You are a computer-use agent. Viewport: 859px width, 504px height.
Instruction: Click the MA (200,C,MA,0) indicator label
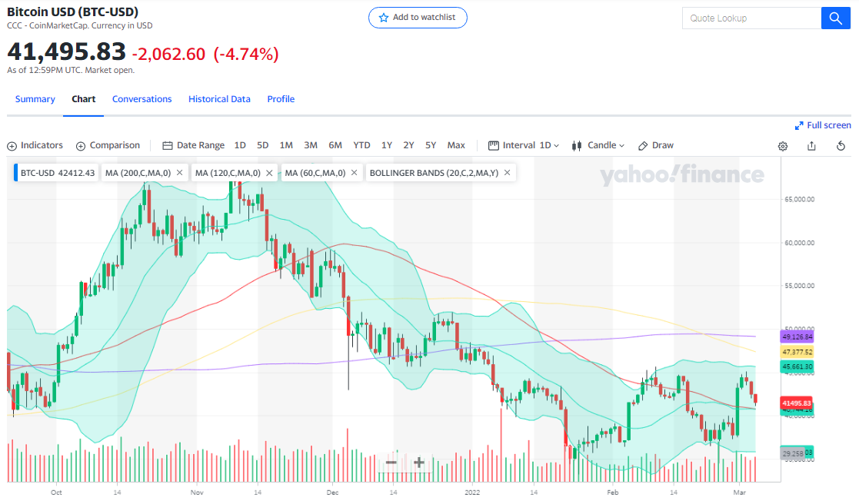[x=138, y=173]
